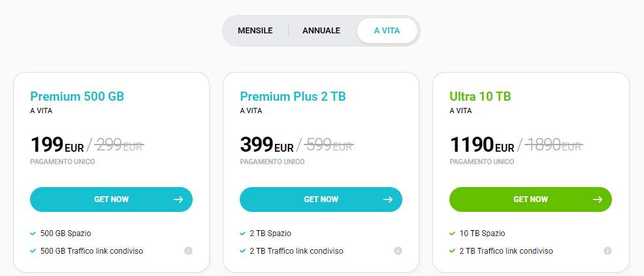The width and height of the screenshot is (644, 276).
Task: Click the arrow icon in Premium 500 GB button
Action: pyautogui.click(x=178, y=199)
